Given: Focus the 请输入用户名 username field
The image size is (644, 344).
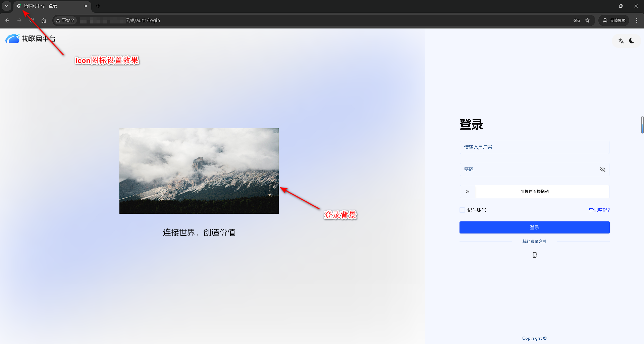Looking at the screenshot, I should (x=534, y=147).
